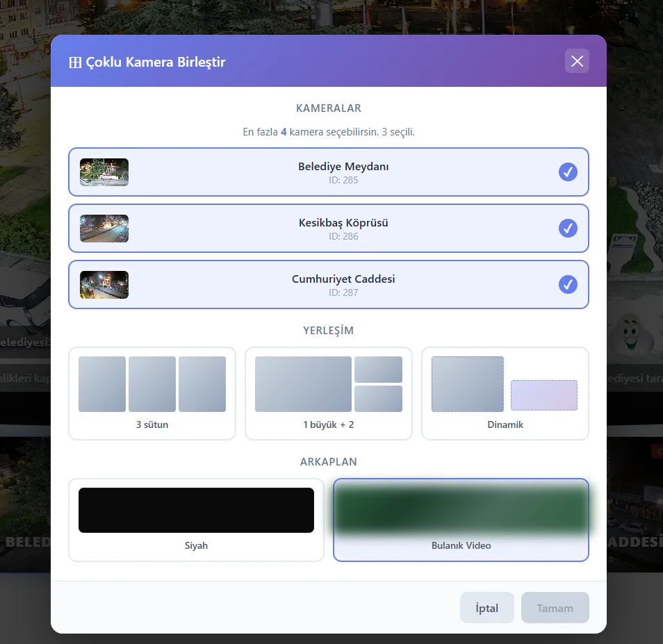Click the Belediye Meydanı camera name

[343, 167]
